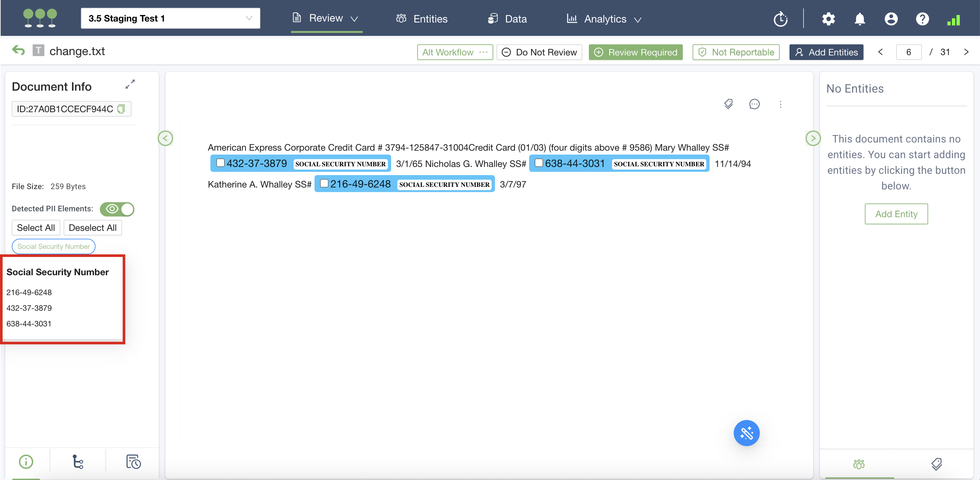Open the document history clock tab icon
The height and width of the screenshot is (480, 980).
133,462
